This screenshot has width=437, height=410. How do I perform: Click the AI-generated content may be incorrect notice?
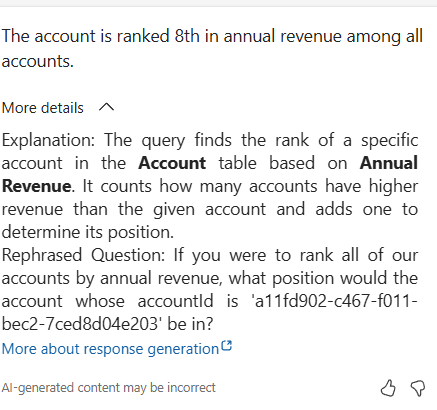[109, 388]
